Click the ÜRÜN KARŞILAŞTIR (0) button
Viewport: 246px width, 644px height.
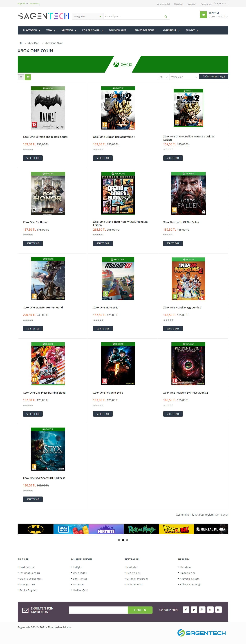coord(214,77)
